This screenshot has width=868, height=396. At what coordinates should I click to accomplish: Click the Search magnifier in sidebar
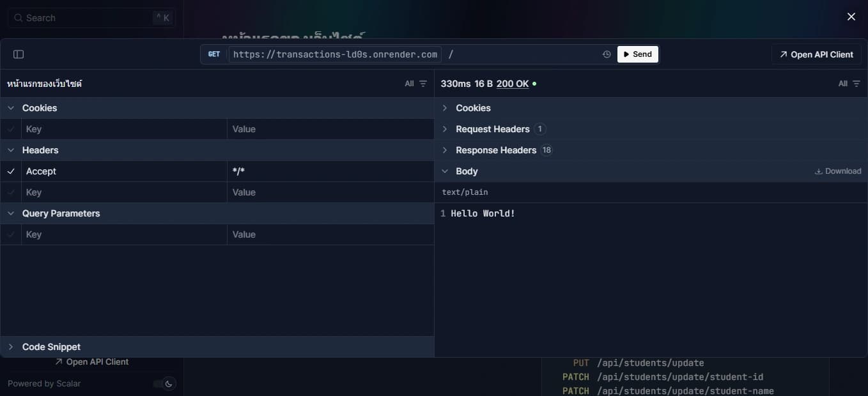click(x=18, y=18)
